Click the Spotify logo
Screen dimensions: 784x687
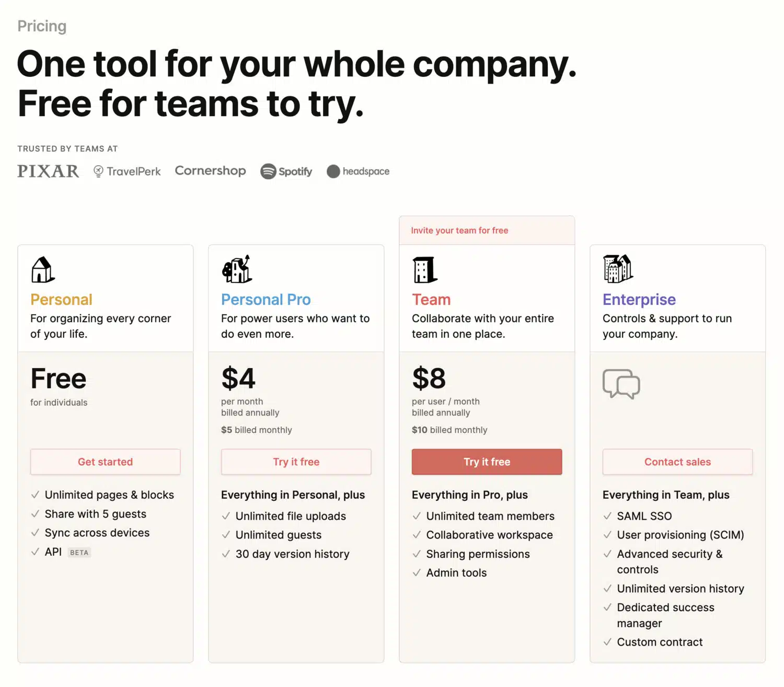(286, 171)
